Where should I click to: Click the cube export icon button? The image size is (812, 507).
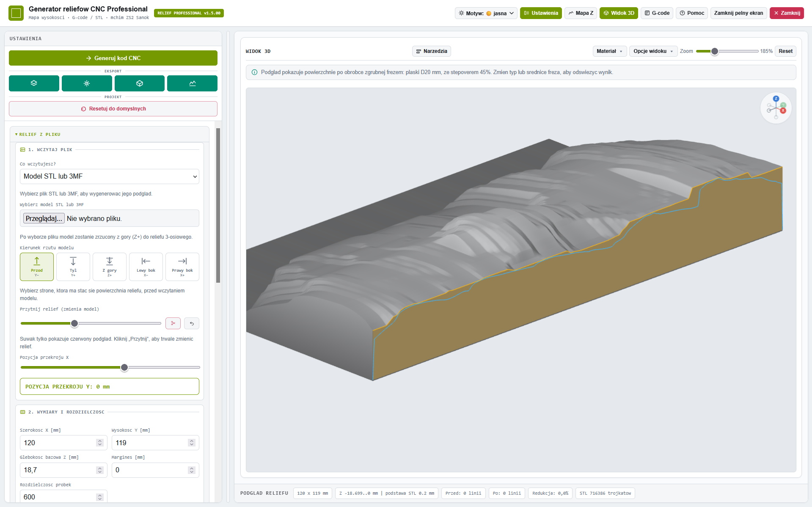[140, 83]
